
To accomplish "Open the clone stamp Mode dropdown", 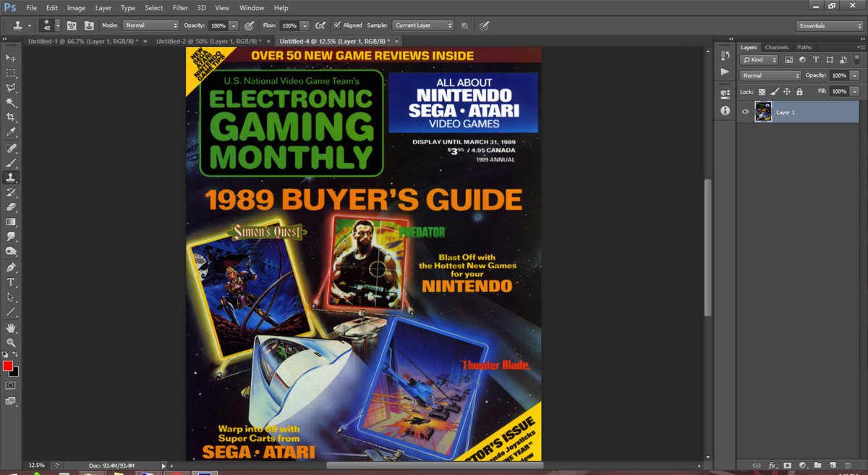I will (151, 25).
